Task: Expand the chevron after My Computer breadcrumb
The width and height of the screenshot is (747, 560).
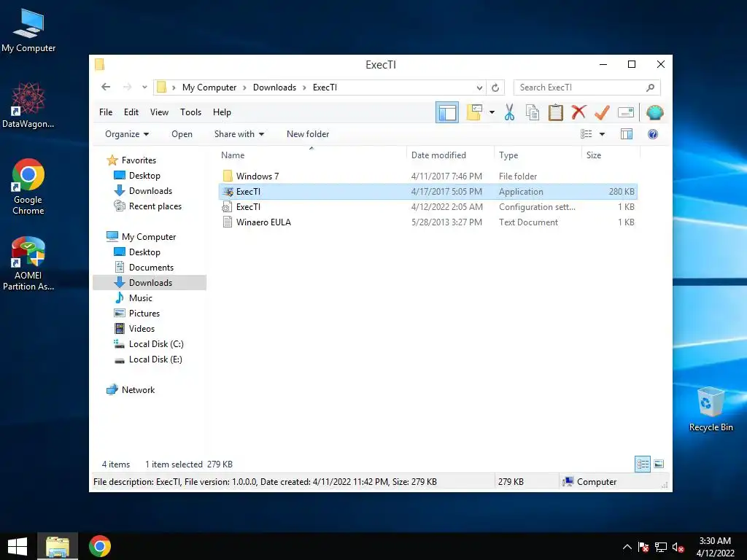Action: [244, 87]
